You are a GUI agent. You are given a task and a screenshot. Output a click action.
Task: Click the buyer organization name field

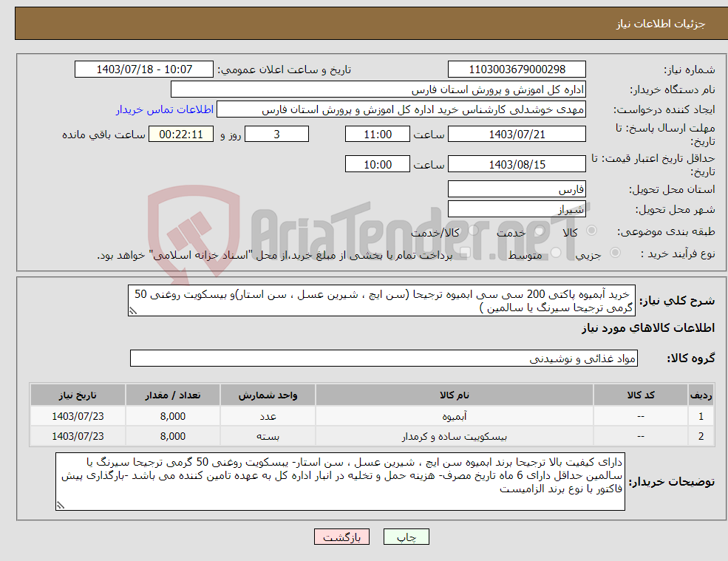(x=378, y=89)
